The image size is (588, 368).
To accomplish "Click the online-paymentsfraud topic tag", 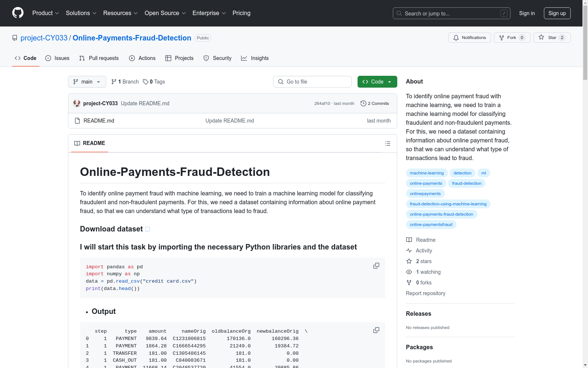I will [431, 224].
